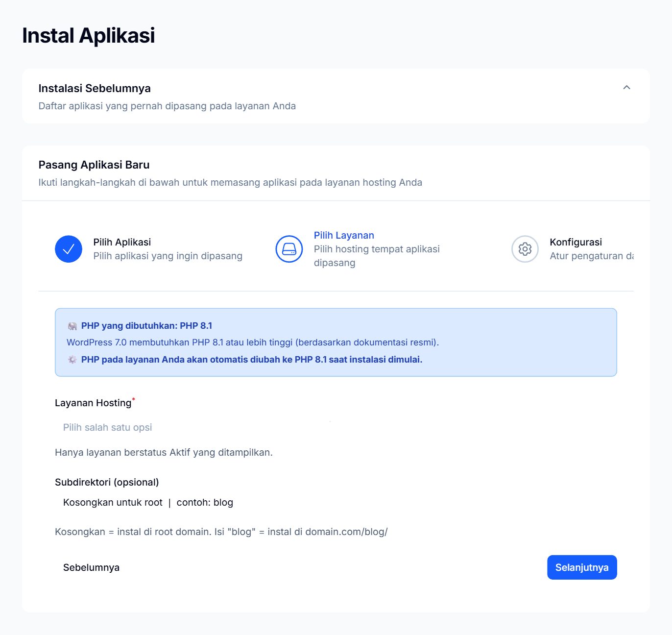The width and height of the screenshot is (672, 635).
Task: Select the Pilih Aplikasi step label
Action: (x=122, y=242)
